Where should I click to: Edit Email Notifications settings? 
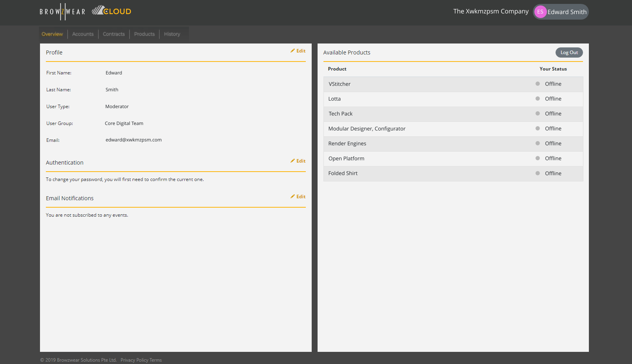[298, 197]
